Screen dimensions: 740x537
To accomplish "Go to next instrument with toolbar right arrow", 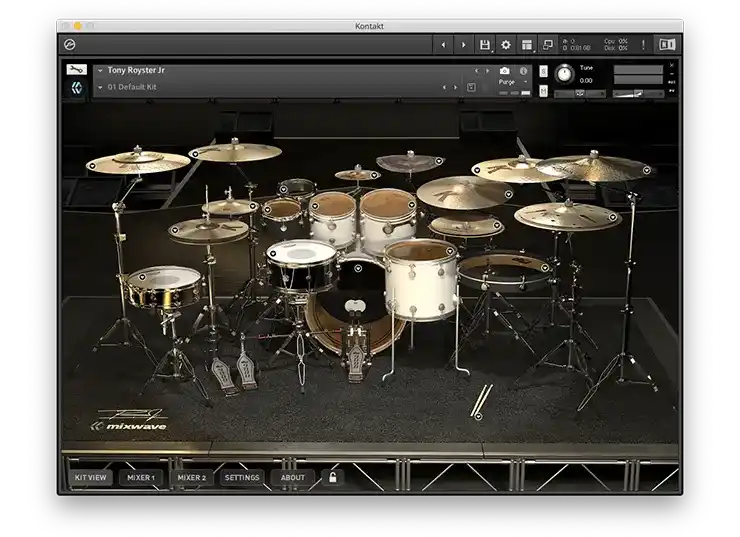I will (x=463, y=45).
